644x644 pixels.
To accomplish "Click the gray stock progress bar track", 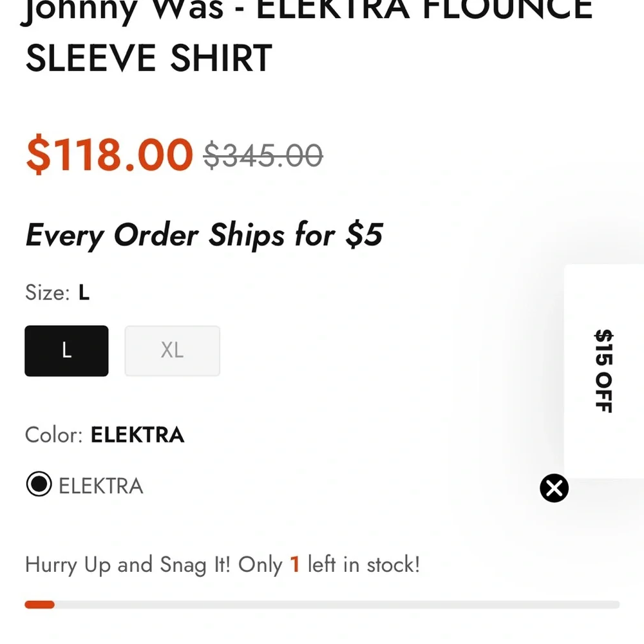I will point(335,604).
